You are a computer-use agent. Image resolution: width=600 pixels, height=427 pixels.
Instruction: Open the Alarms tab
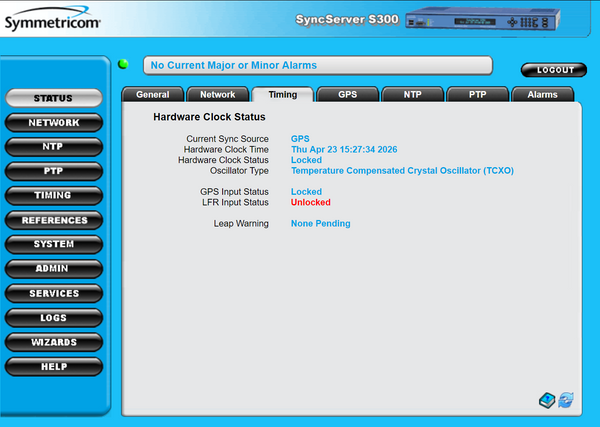click(x=542, y=94)
